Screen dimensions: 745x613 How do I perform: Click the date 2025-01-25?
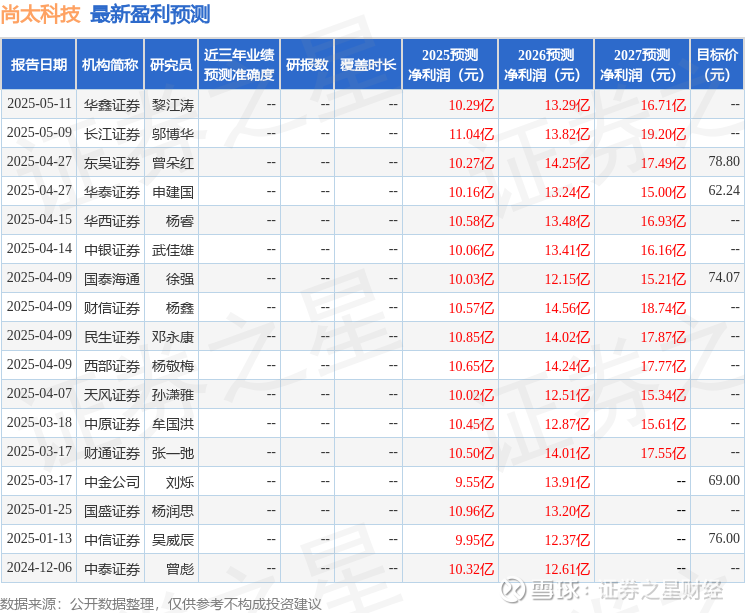pos(39,509)
